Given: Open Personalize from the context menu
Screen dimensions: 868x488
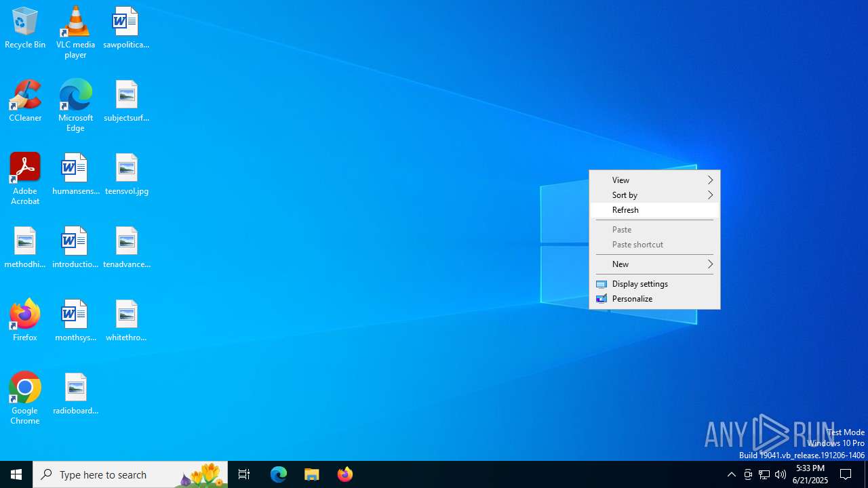Looking at the screenshot, I should [654, 299].
